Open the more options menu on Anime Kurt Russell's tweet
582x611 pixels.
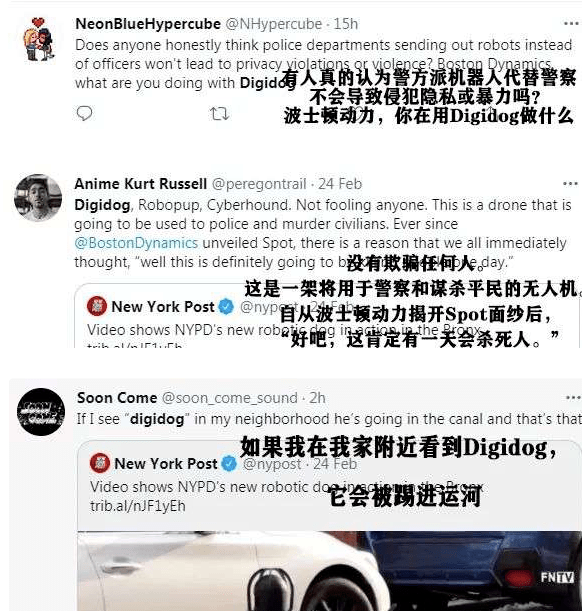[570, 184]
